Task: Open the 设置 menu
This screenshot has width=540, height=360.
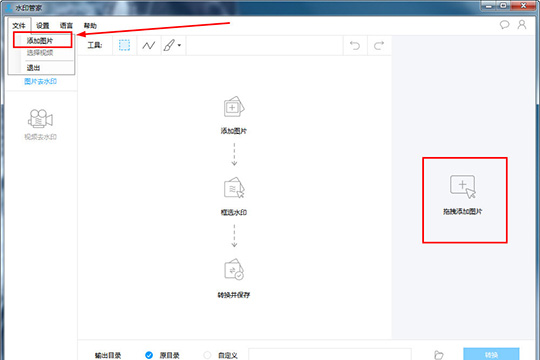Action: [43, 25]
